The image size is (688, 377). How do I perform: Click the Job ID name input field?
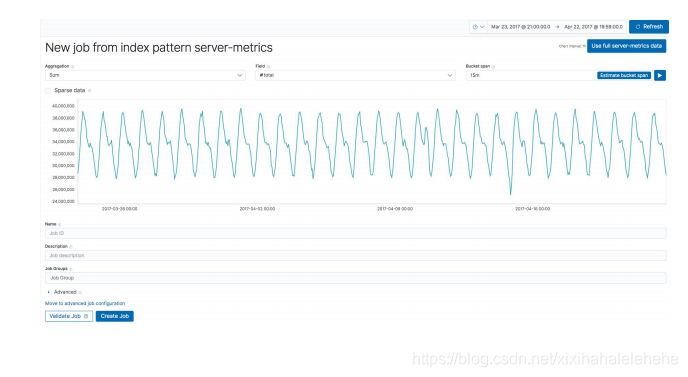tap(355, 233)
